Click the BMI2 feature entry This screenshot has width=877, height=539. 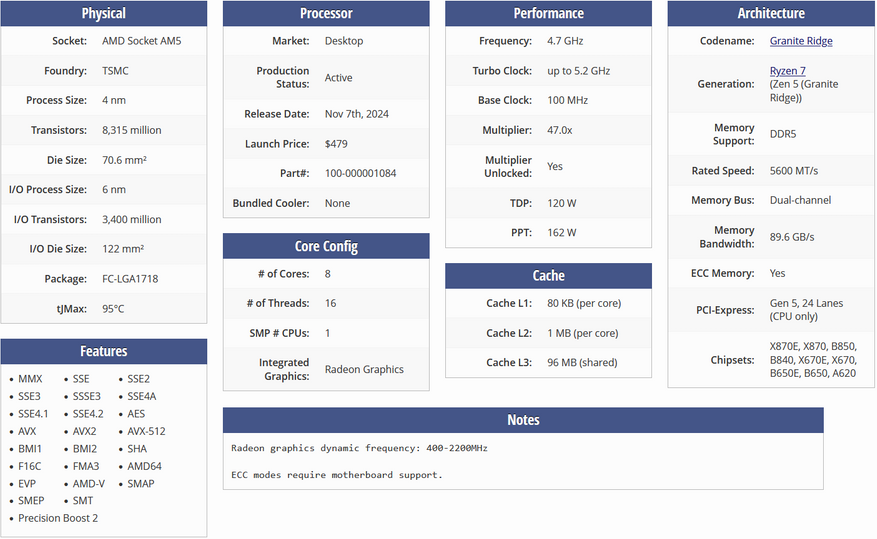(x=84, y=449)
